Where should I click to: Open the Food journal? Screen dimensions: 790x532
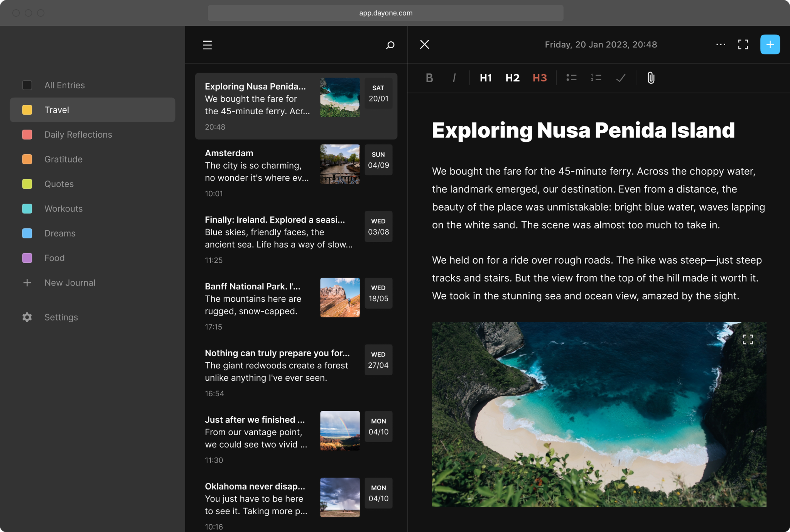[93, 258]
